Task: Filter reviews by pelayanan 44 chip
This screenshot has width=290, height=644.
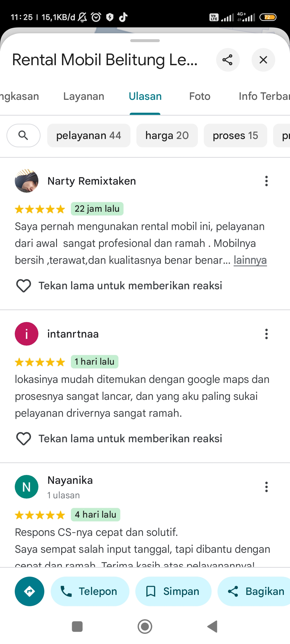Action: [89, 136]
